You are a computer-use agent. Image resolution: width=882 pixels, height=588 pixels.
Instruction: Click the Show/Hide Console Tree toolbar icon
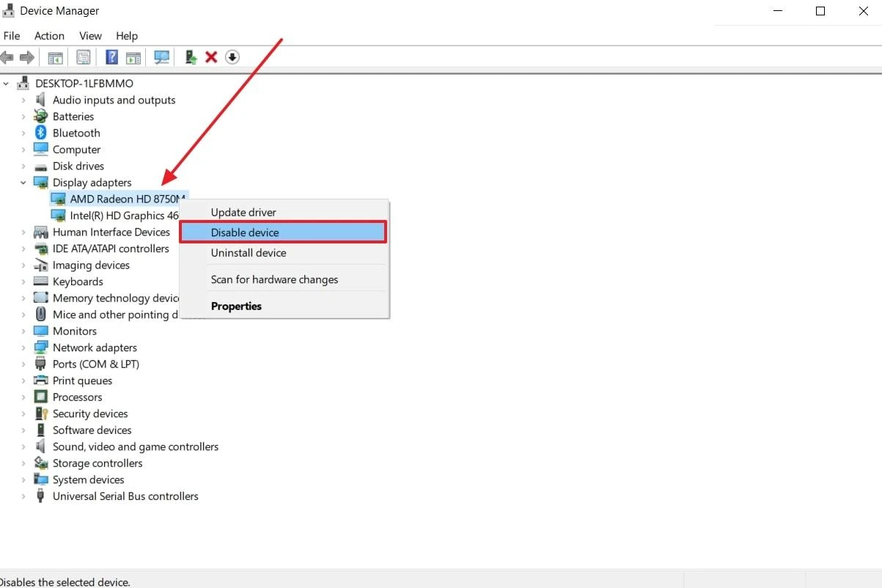pyautogui.click(x=55, y=57)
